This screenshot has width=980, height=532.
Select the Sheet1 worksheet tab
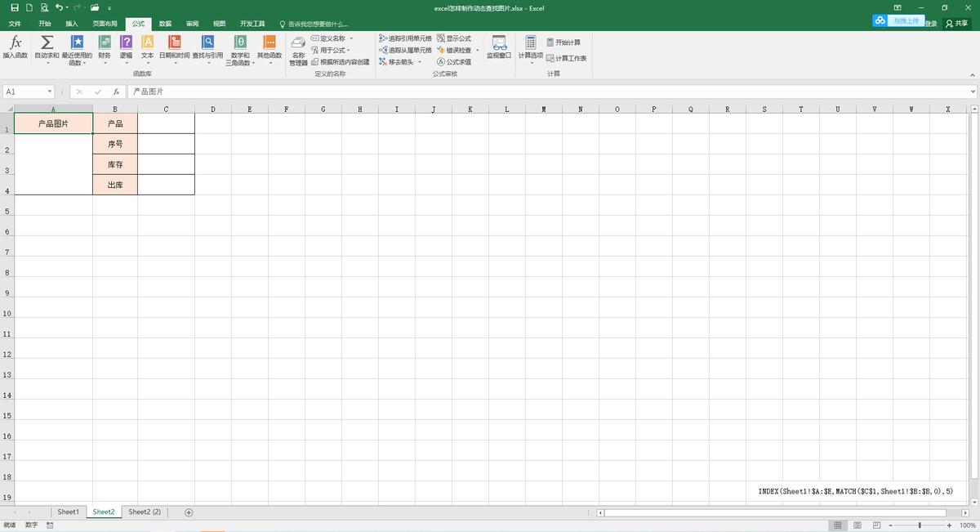pos(68,512)
